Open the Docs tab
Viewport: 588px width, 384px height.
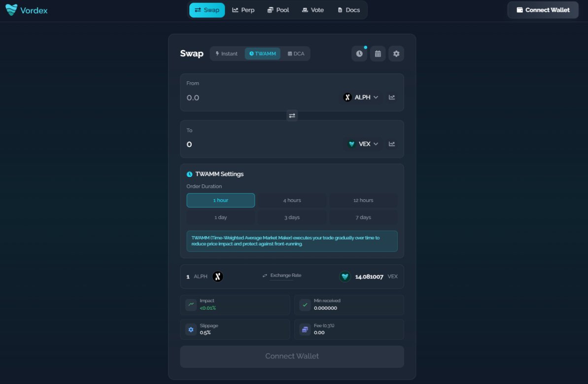tap(349, 10)
